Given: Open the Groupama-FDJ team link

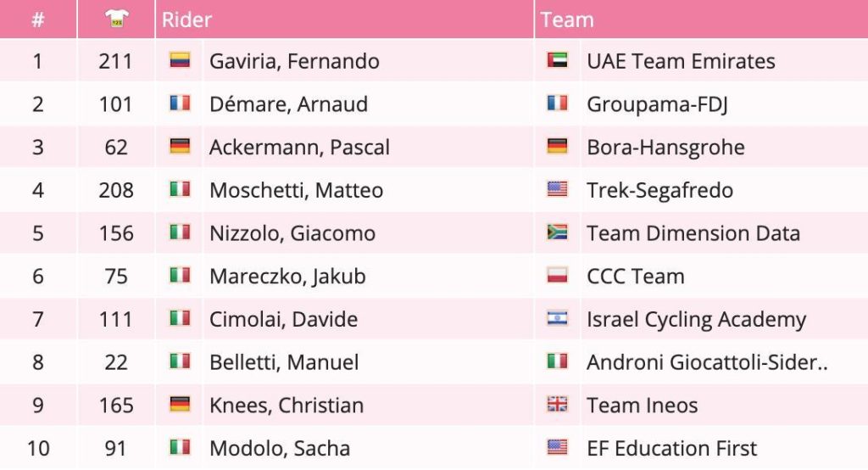Looking at the screenshot, I should [657, 104].
